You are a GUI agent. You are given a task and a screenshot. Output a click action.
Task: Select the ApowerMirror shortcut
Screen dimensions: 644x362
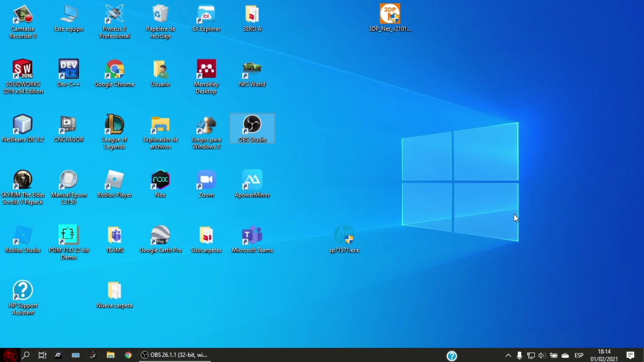[x=252, y=185]
